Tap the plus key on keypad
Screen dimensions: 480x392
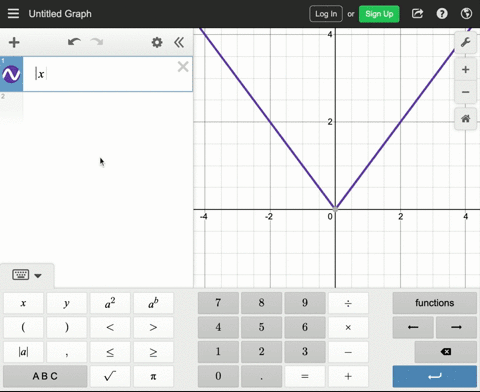(348, 376)
